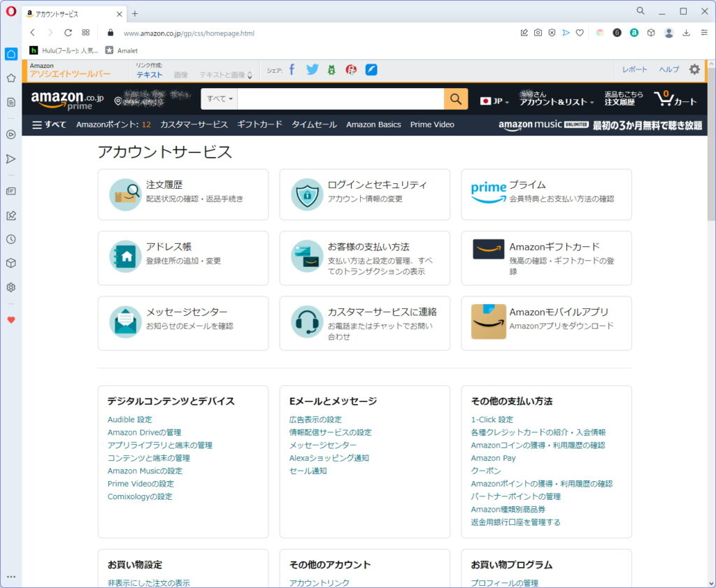This screenshot has width=716, height=588.
Task: Open the browser profile avatar icon
Action: [x=668, y=32]
